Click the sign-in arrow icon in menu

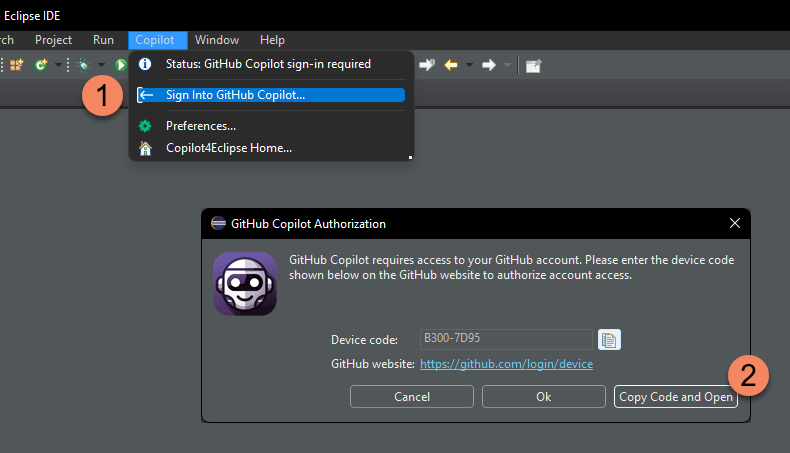click(146, 95)
